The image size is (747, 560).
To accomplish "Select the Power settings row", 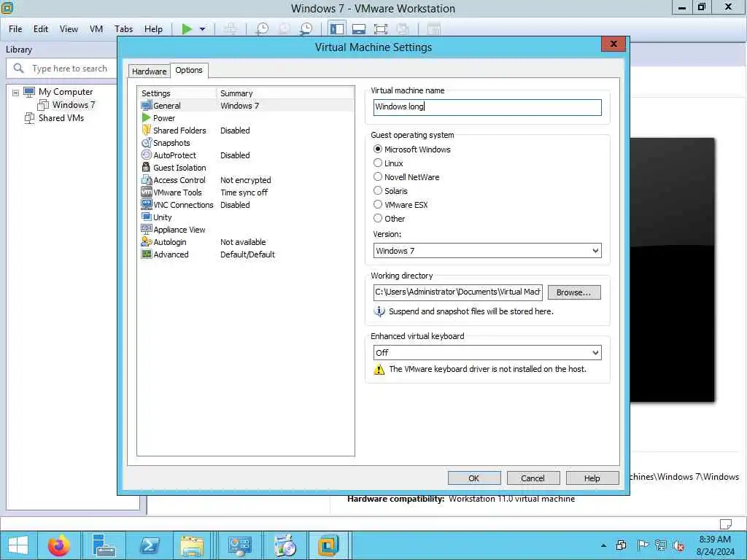I will pyautogui.click(x=246, y=118).
